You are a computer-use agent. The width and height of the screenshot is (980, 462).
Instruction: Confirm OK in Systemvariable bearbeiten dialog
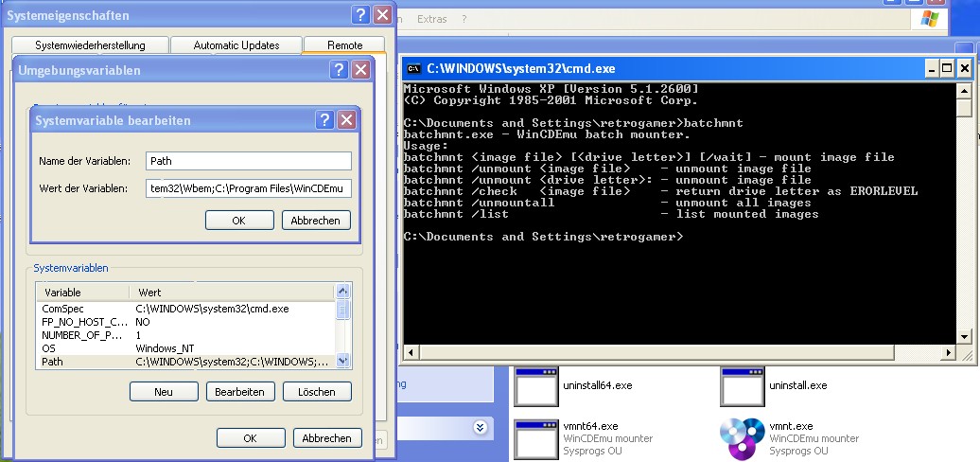[239, 220]
